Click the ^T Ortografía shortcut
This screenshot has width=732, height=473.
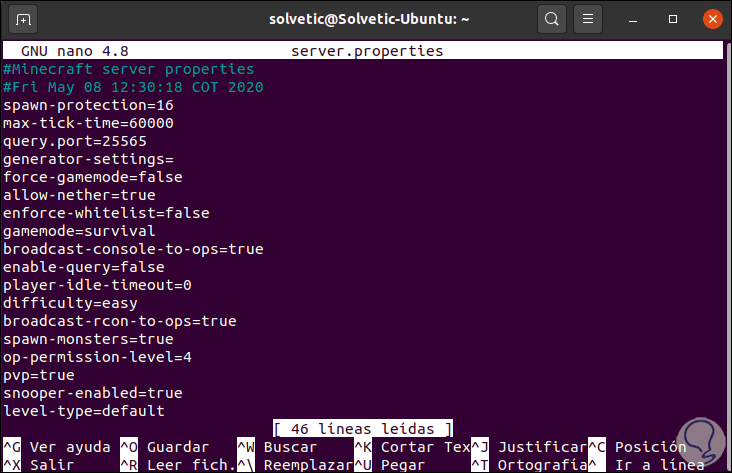pyautogui.click(x=529, y=465)
